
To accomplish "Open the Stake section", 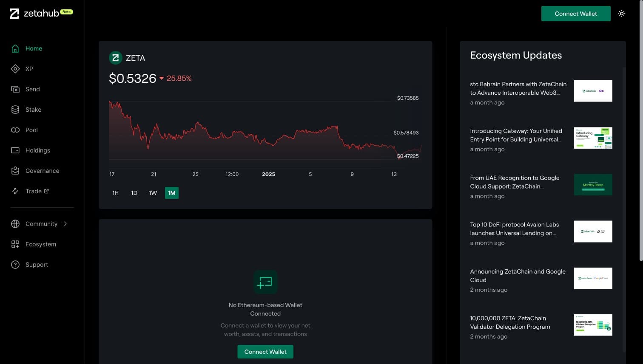I will (x=33, y=110).
